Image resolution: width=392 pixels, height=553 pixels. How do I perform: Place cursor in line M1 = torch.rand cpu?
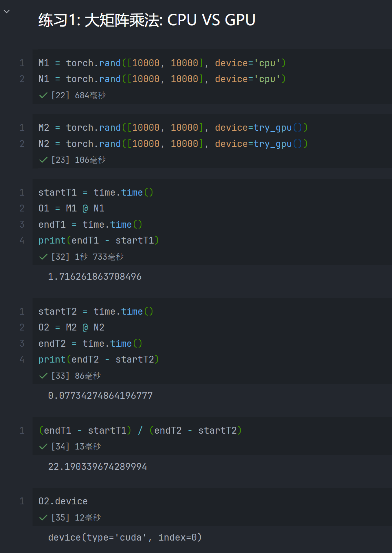click(x=162, y=63)
